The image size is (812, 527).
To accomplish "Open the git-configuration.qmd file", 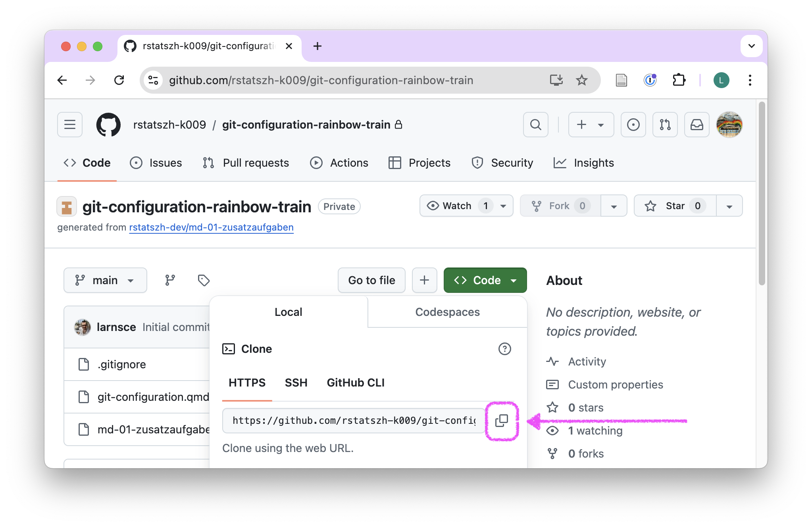I will (x=153, y=397).
